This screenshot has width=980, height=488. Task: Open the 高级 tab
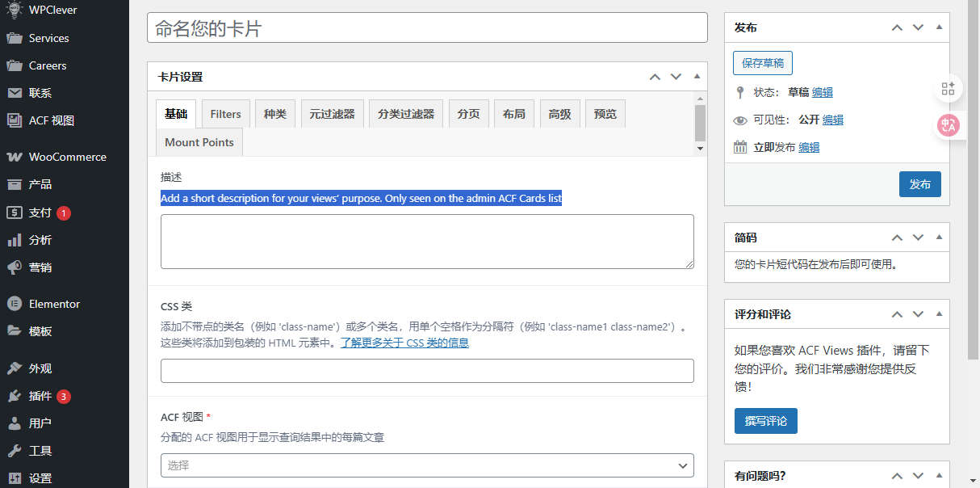point(559,114)
